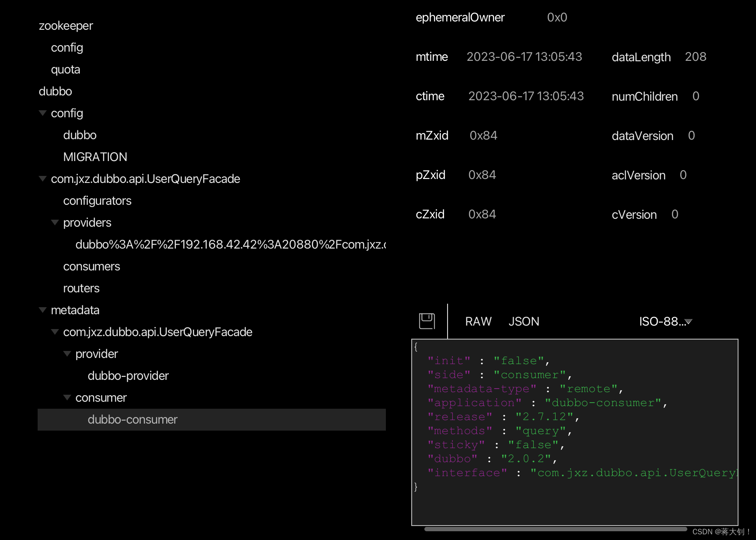756x540 pixels.
Task: Click the "interface" key in the JSON
Action: (x=467, y=473)
